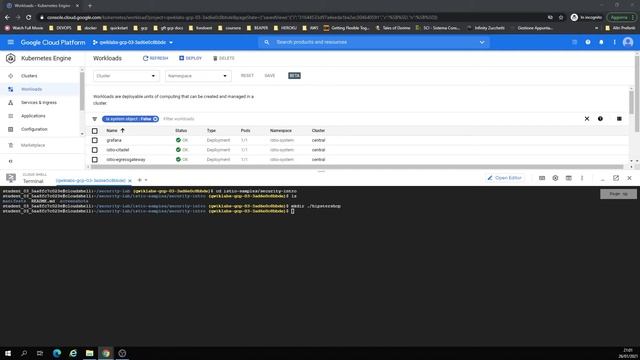The image size is (640, 360).
Task: Check the istio-egressgateway workload checkbox
Action: pyautogui.click(x=95, y=160)
